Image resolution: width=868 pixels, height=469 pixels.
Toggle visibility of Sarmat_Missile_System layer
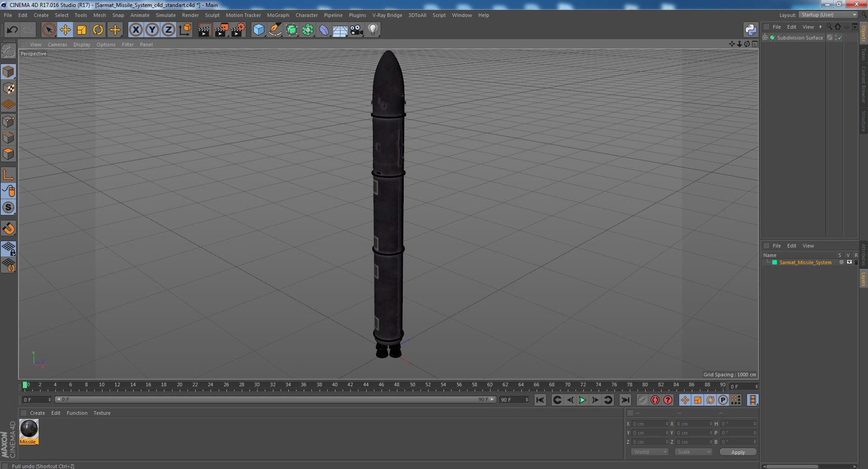(x=849, y=262)
